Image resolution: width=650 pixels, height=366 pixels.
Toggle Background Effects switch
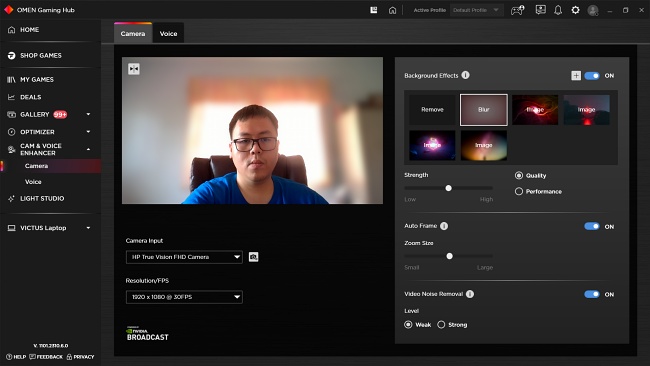(592, 75)
